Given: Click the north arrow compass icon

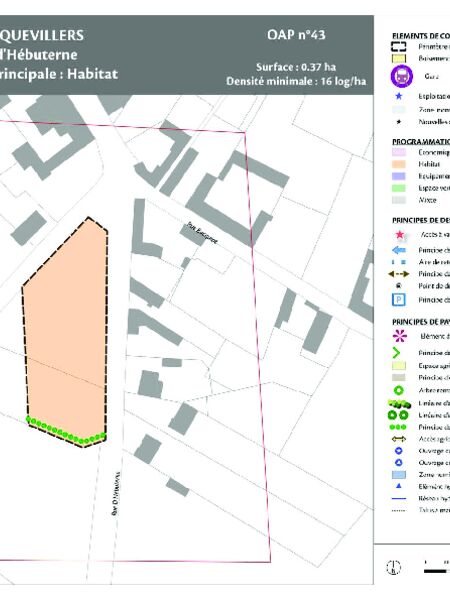Looking at the screenshot, I should tap(393, 567).
